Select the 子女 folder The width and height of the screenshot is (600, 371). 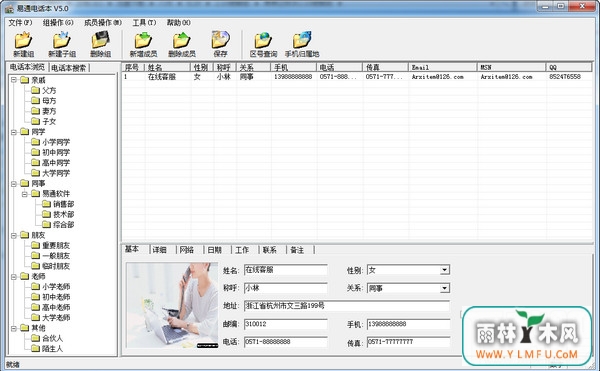pos(44,121)
